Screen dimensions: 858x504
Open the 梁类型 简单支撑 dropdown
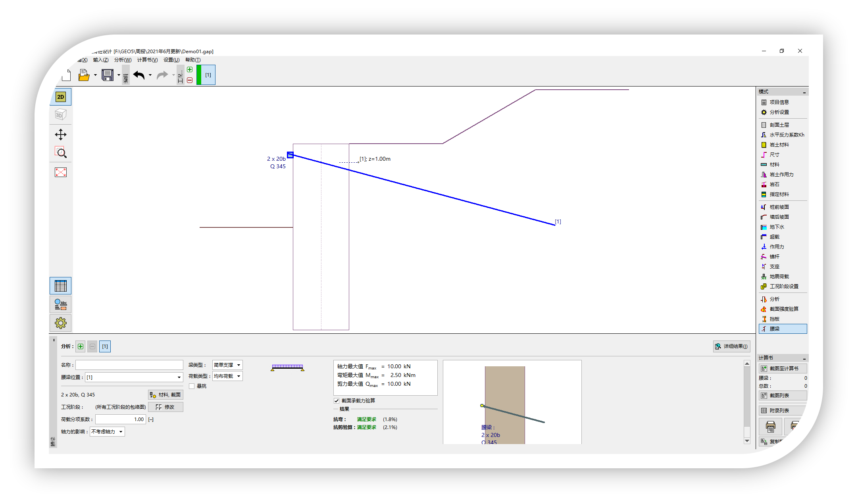pyautogui.click(x=227, y=365)
